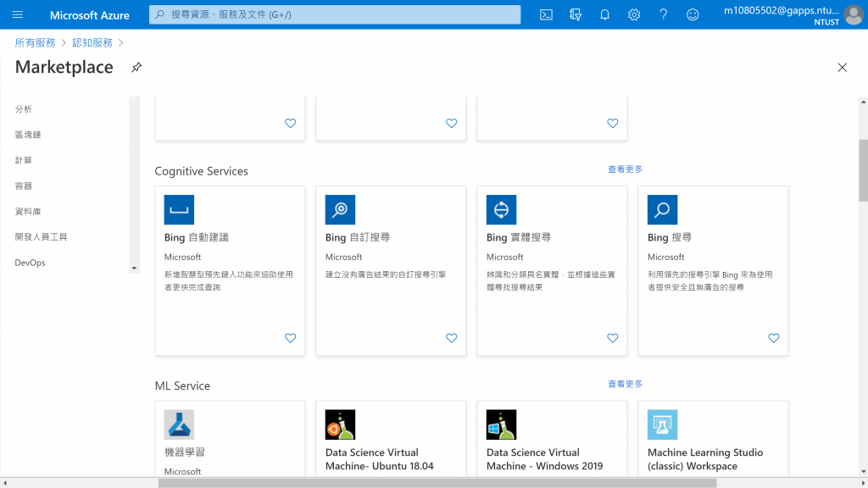
Task: Open the account avatar menu
Action: tap(853, 15)
